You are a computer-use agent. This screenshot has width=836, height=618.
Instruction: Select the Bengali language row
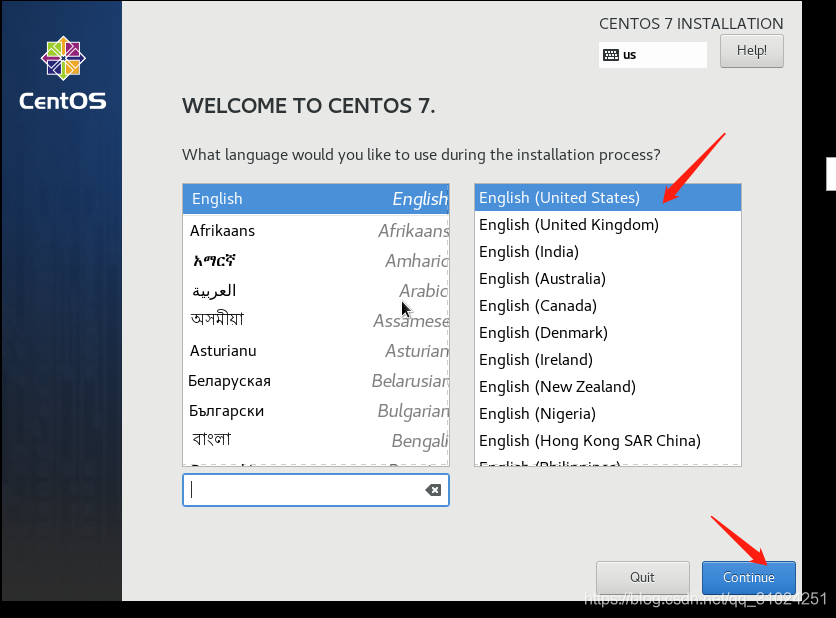(x=316, y=440)
